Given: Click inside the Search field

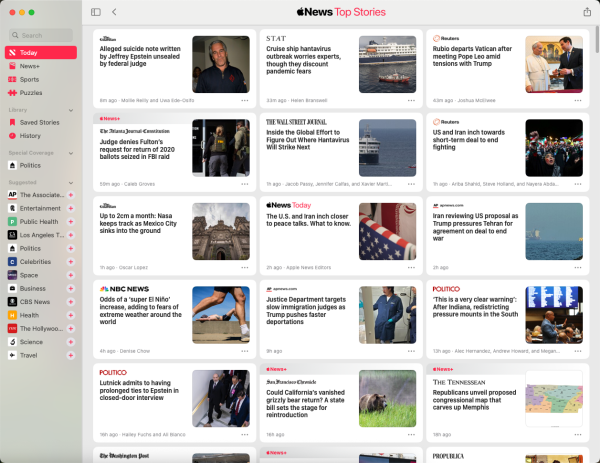Looking at the screenshot, I should tap(41, 35).
